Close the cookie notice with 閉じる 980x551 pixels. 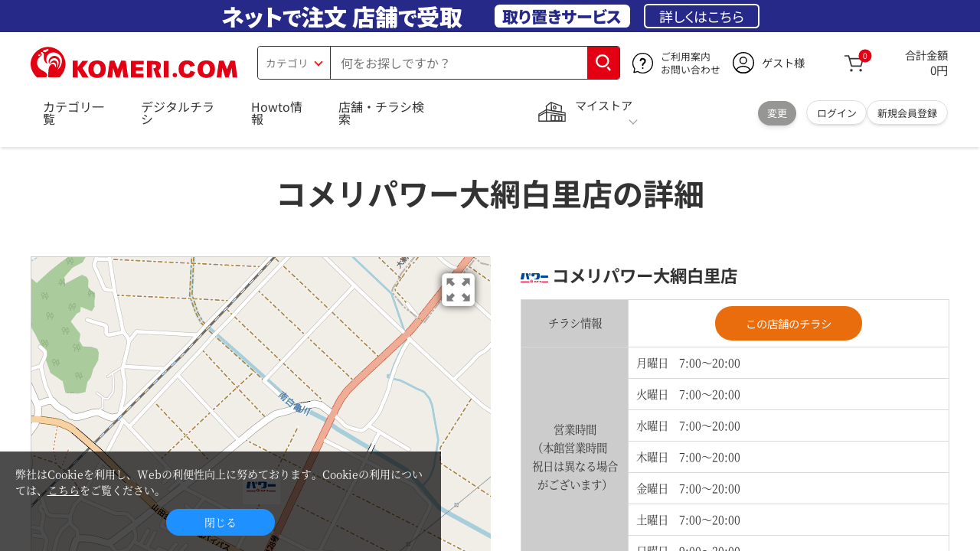[220, 522]
